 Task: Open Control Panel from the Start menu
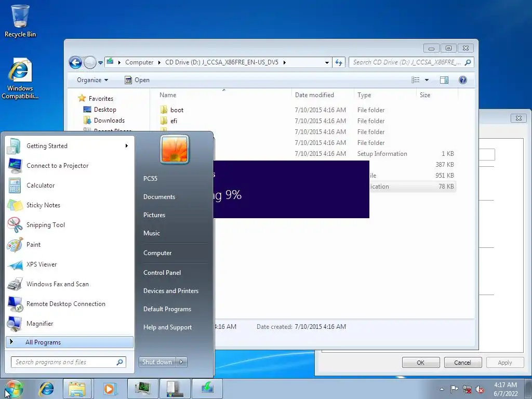click(162, 273)
